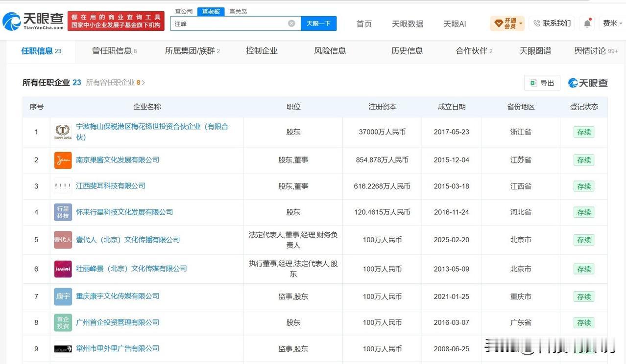Clear the search box with the X icon
Screen dimensions: 626x364
(x=291, y=23)
